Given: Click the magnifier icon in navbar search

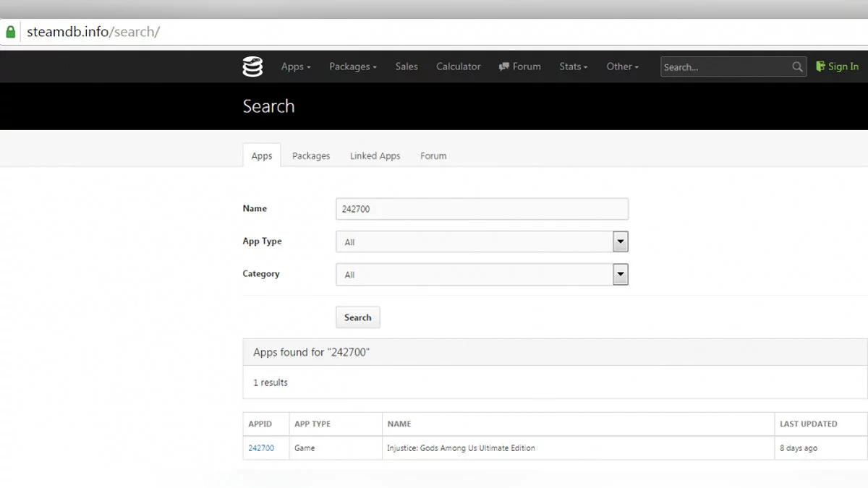Looking at the screenshot, I should [x=797, y=67].
